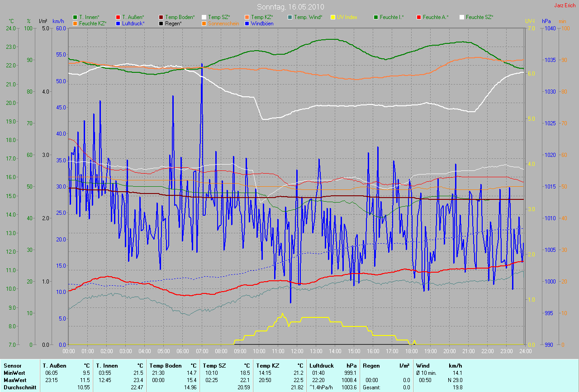Select the Temp KZ table column header
This screenshot has width=579, height=392.
[269, 366]
